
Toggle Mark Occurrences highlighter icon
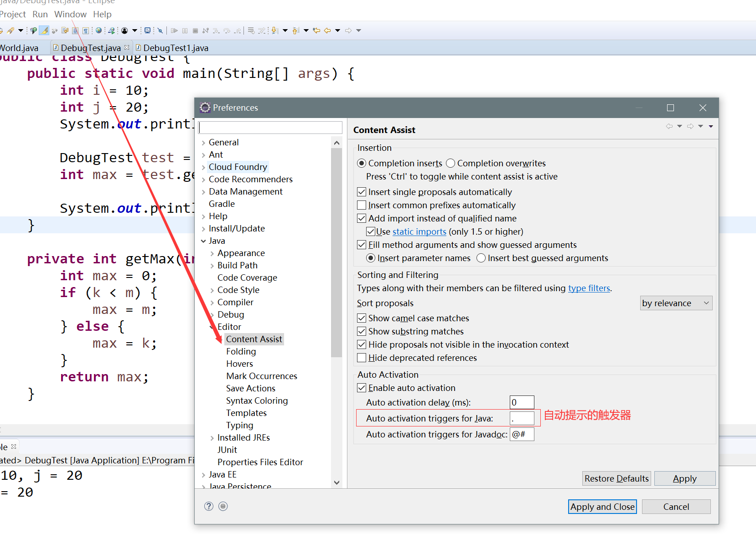click(44, 31)
